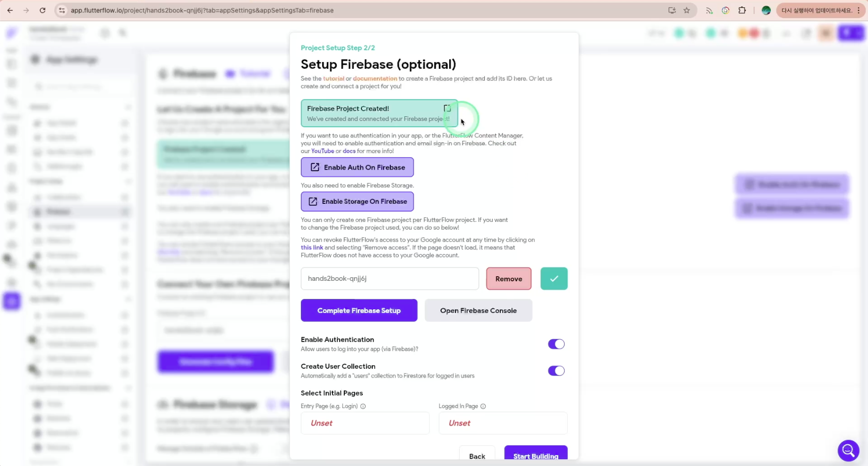The image size is (868, 466).
Task: Open the YouTube link
Action: (x=323, y=151)
